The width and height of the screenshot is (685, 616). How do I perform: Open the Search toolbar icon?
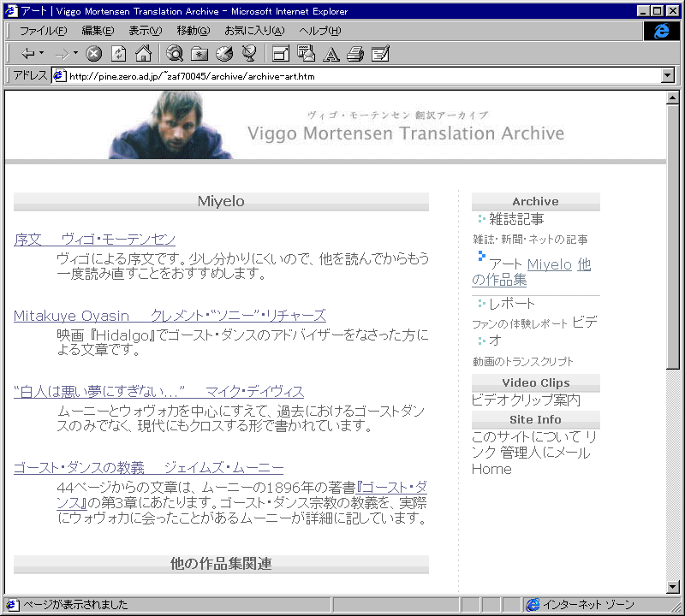[175, 54]
